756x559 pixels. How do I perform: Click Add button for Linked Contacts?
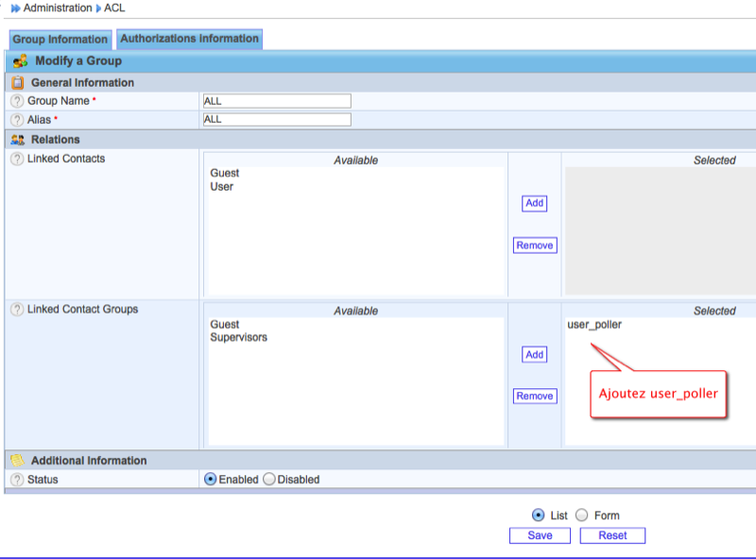534,203
